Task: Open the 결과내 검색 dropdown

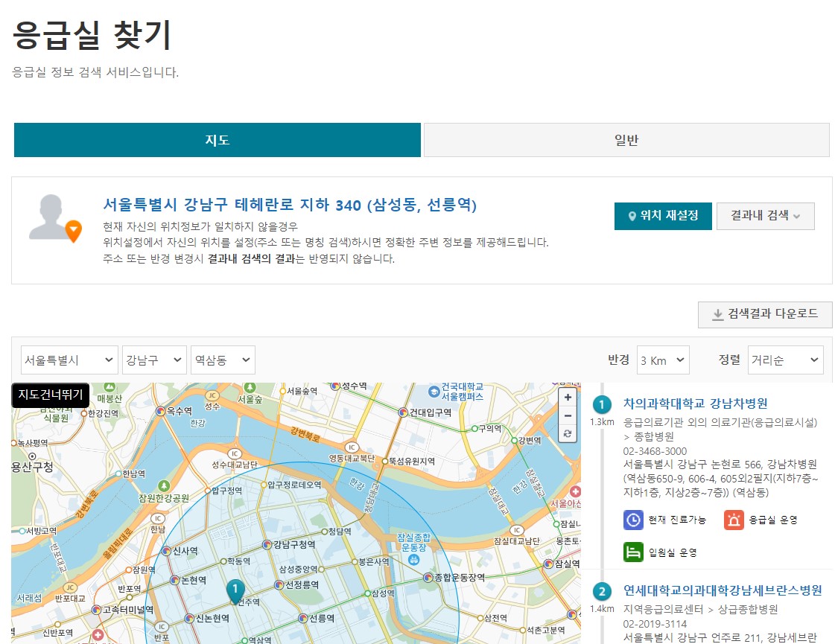Action: 765,216
